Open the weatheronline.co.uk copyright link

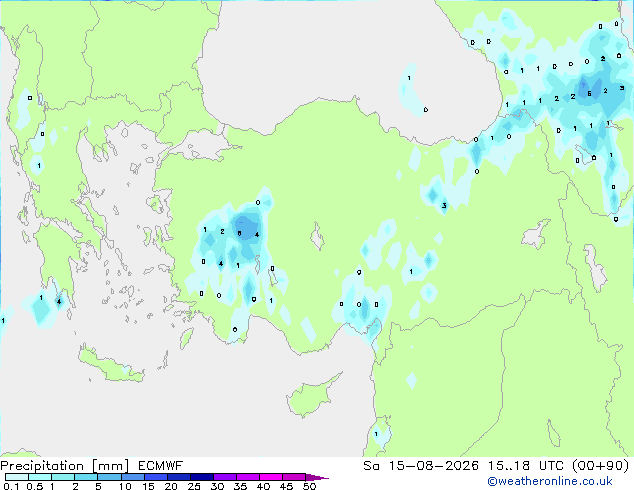coord(550,481)
